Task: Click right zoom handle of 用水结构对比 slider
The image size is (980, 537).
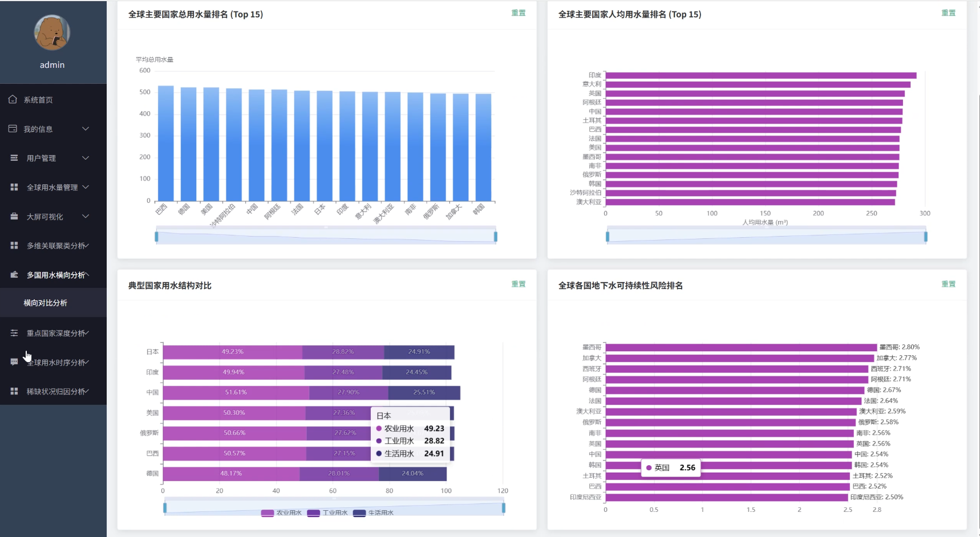Action: tap(504, 507)
